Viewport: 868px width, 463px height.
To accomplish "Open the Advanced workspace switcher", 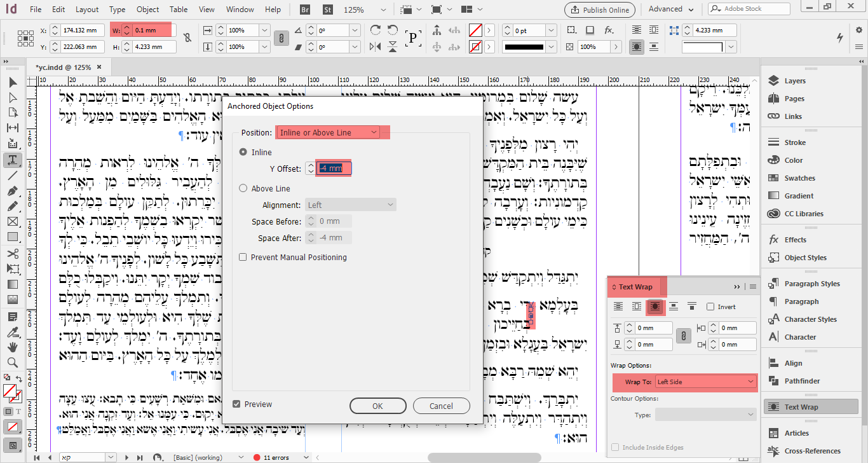I will tap(670, 9).
